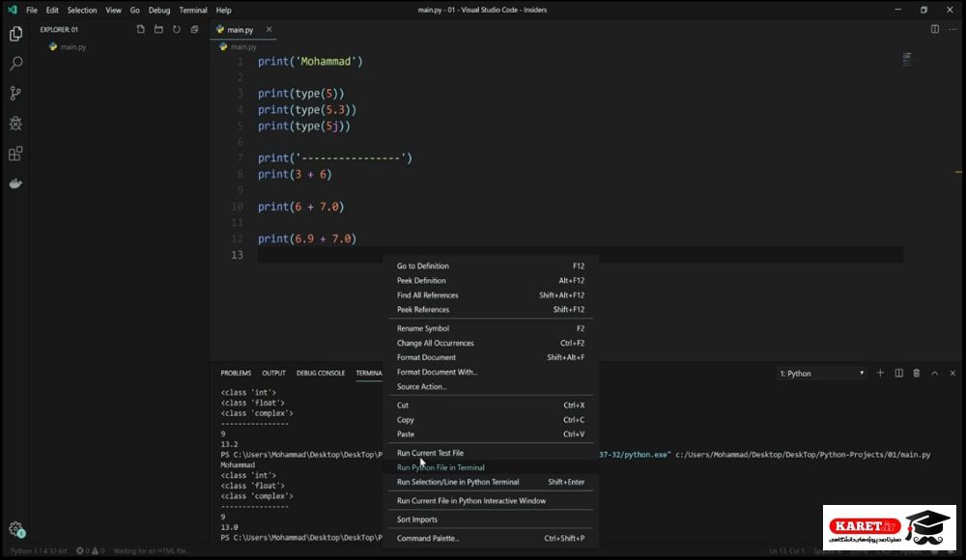The height and width of the screenshot is (560, 966).
Task: Choose Cut from context menu
Action: click(491, 406)
